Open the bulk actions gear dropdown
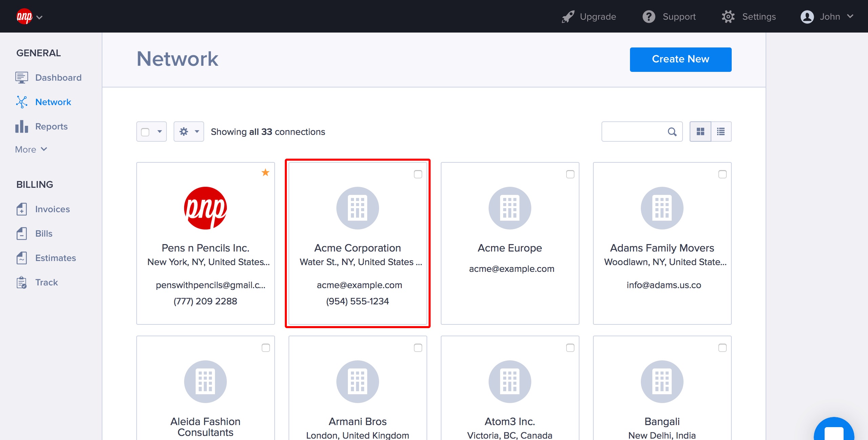This screenshot has height=440, width=868. (x=189, y=132)
